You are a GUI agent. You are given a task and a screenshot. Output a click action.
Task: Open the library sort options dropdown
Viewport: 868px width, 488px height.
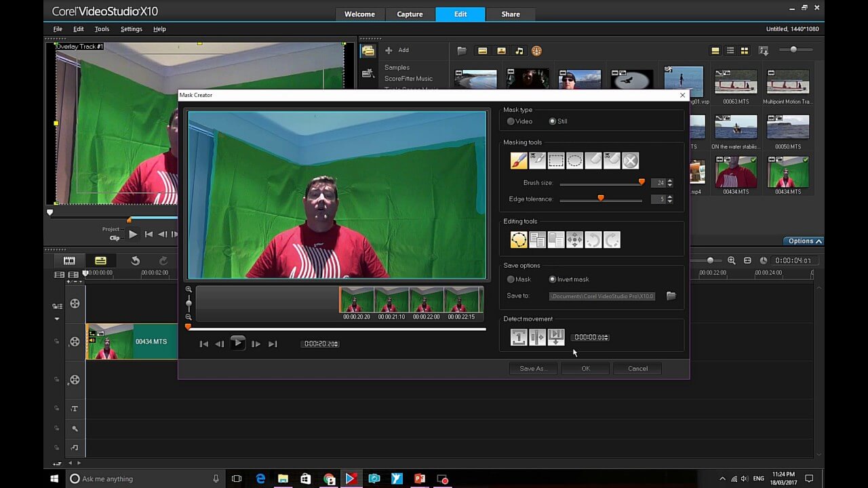[764, 51]
